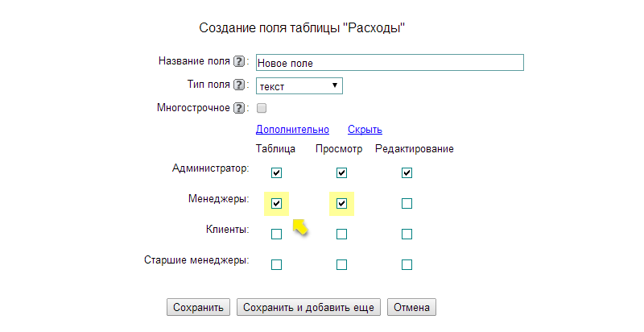Open help icon for Многострочное option
The width and height of the screenshot is (644, 332).
pyautogui.click(x=238, y=108)
